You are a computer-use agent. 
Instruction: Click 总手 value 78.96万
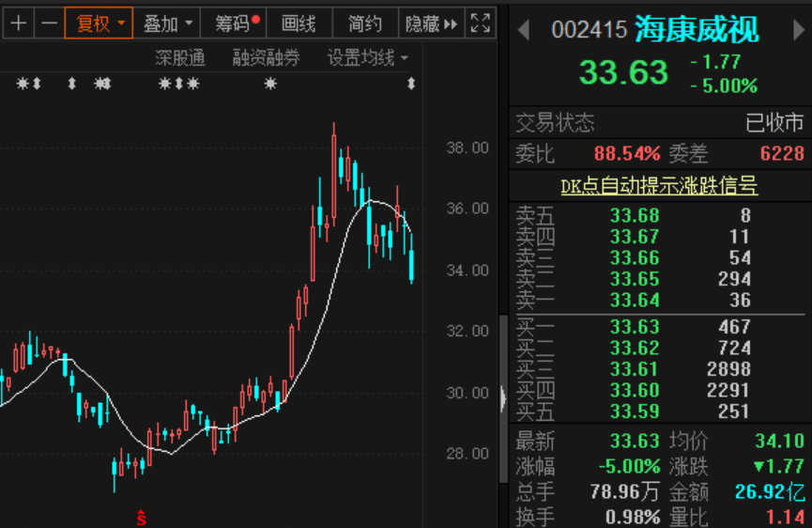point(625,491)
